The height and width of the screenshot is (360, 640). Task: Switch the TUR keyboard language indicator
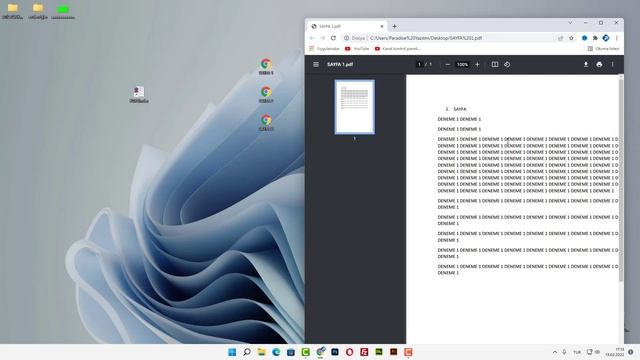click(577, 352)
